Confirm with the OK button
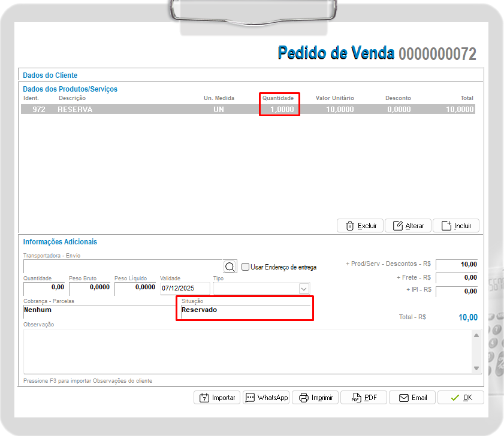The height and width of the screenshot is (436, 504). pos(460,398)
